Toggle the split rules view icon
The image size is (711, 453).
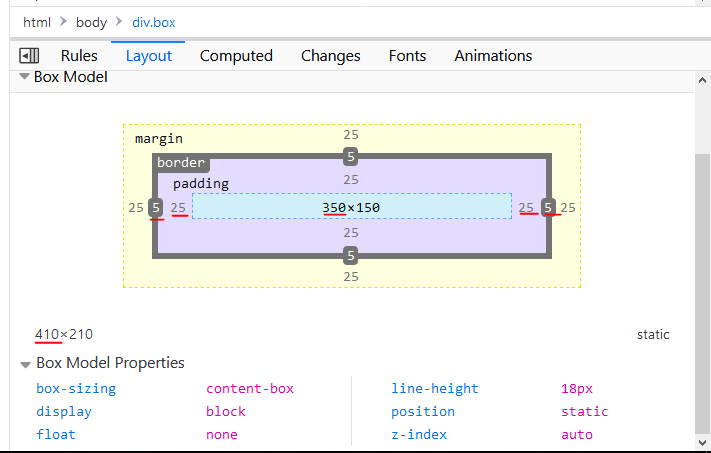point(29,56)
